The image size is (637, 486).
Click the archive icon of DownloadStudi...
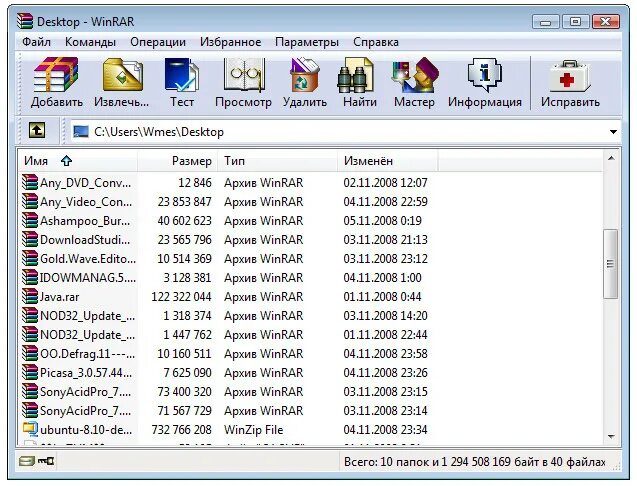[30, 239]
